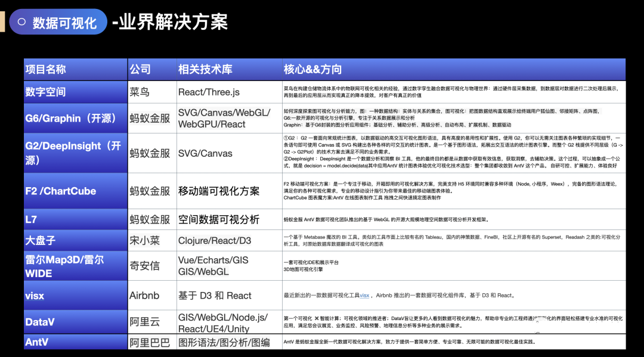Select the 相关技术库 column header
Image resolution: width=644 pixels, height=357 pixels.
point(229,69)
